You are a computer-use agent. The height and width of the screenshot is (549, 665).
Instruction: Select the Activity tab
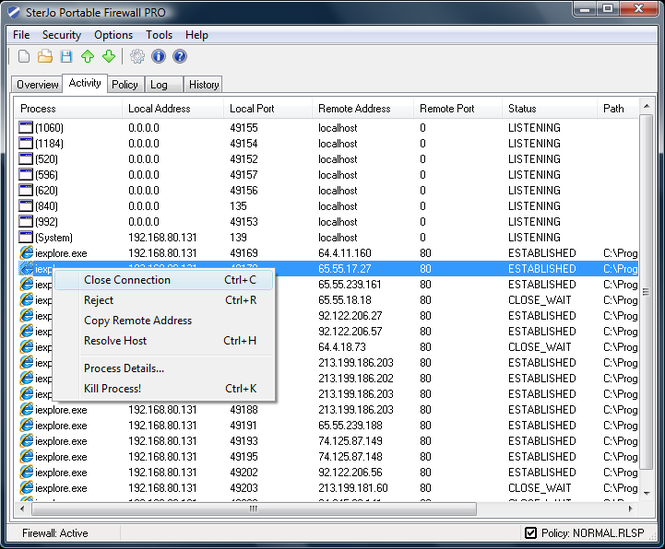[x=85, y=83]
